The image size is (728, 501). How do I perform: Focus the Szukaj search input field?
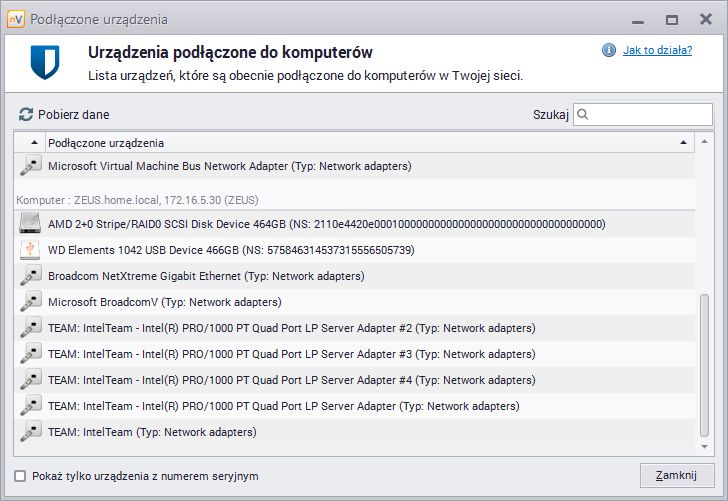[x=643, y=114]
